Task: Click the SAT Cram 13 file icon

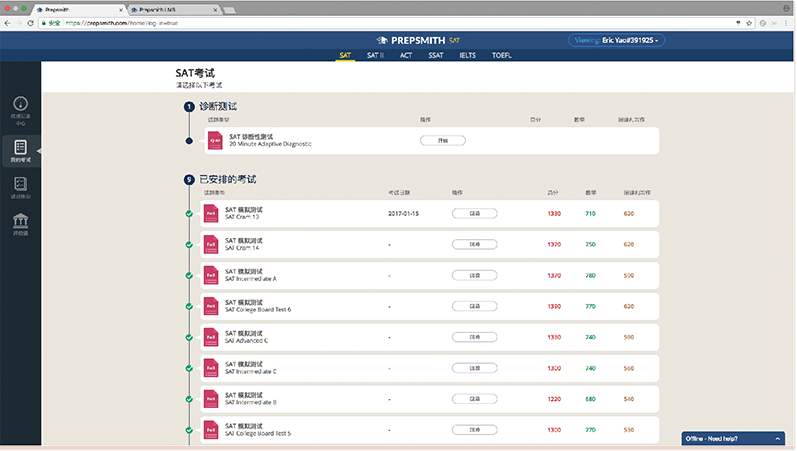Action: (x=211, y=214)
